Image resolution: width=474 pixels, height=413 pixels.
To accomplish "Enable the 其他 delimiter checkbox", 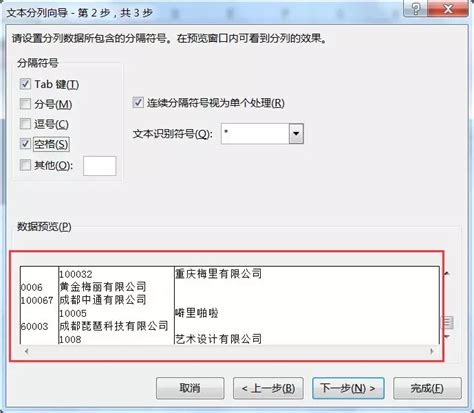I will tap(25, 165).
